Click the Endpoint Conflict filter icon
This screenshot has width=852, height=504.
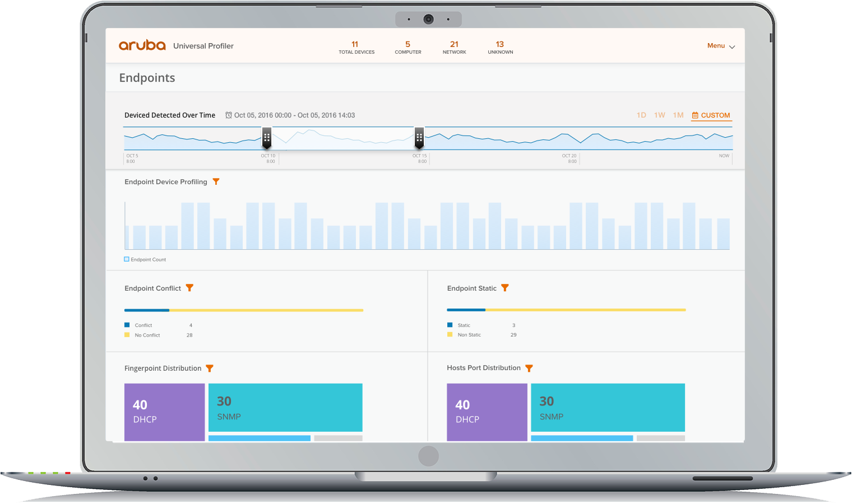tap(189, 288)
